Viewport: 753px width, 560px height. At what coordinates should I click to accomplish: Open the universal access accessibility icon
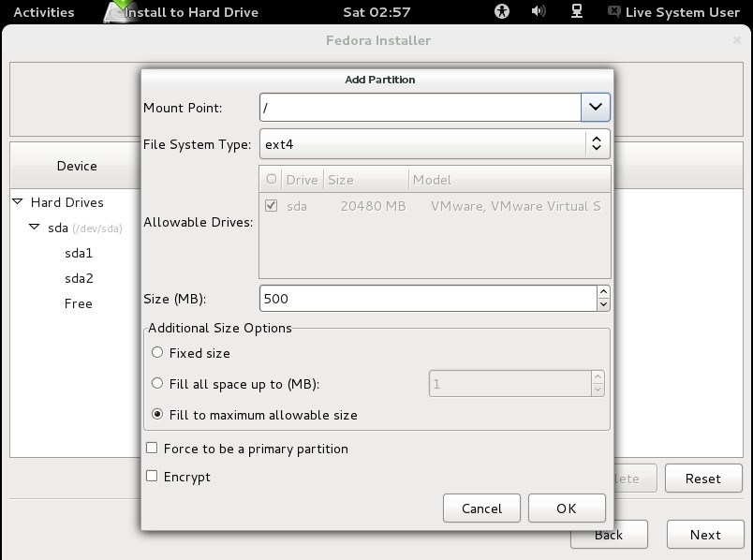(501, 12)
